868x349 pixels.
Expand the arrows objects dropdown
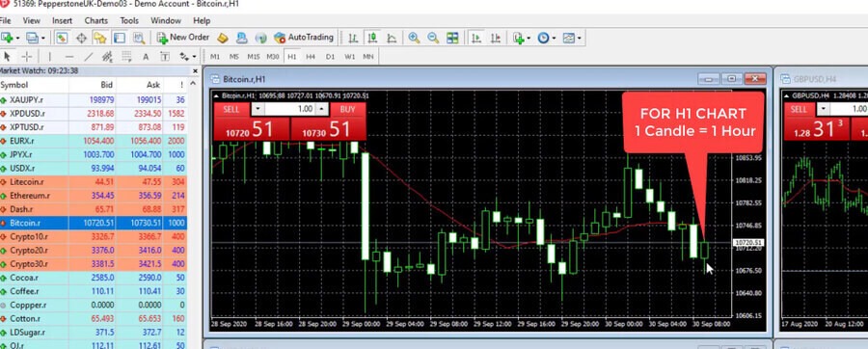tap(194, 57)
